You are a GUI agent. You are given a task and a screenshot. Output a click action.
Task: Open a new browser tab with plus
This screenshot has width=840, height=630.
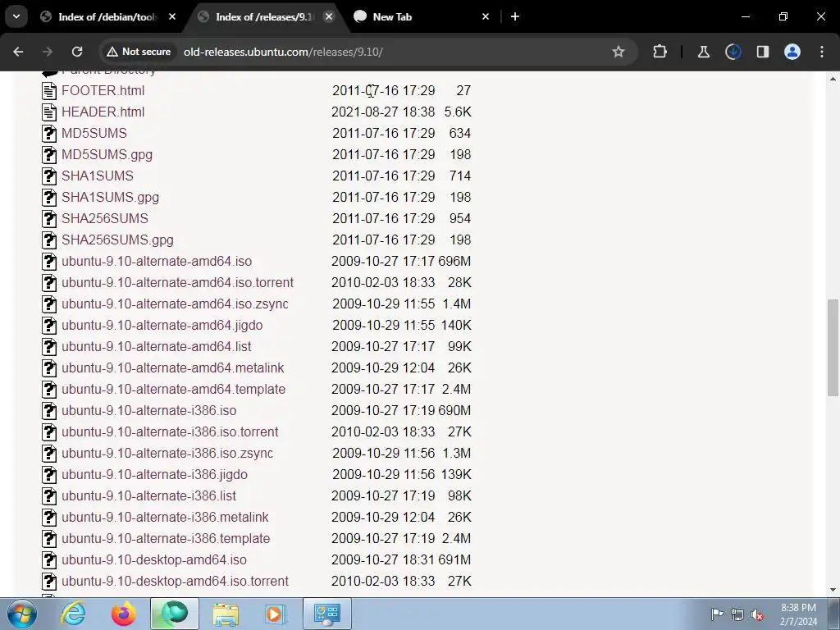tap(515, 16)
